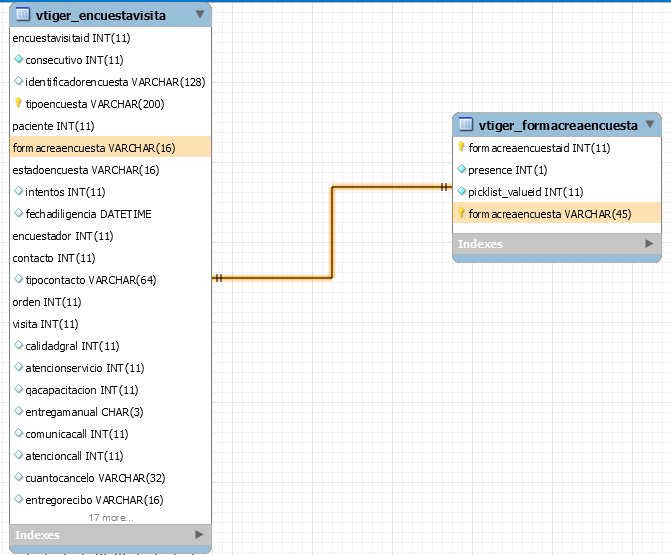Select atencioncall INT(11) column
671x555 pixels.
110,456
